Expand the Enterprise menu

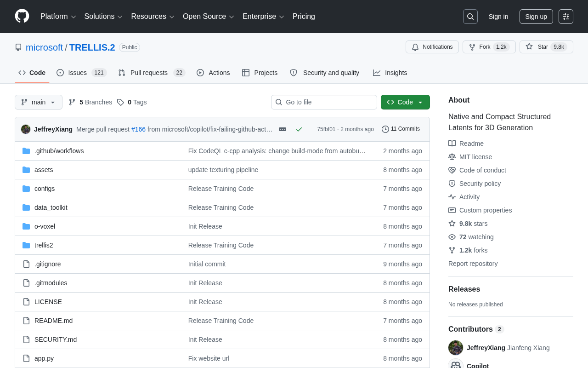tap(263, 17)
